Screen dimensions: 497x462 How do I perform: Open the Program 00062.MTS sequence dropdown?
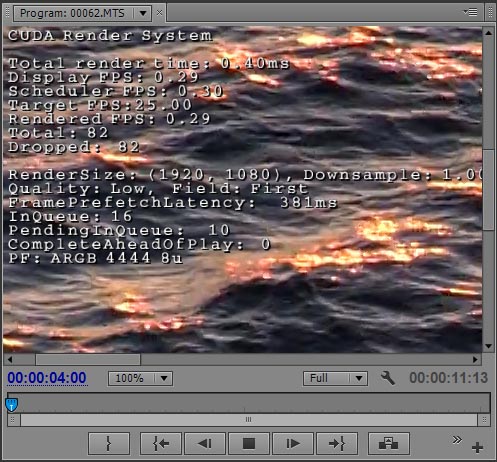pos(143,13)
